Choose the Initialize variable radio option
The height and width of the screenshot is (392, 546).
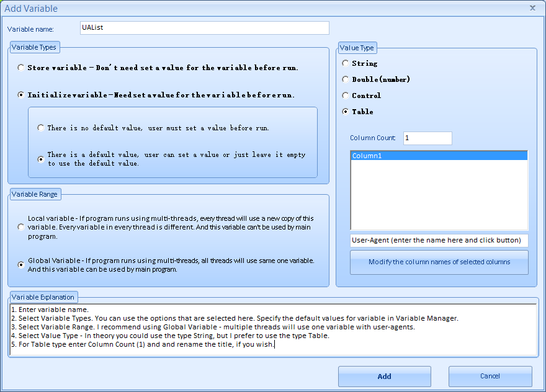coord(22,96)
